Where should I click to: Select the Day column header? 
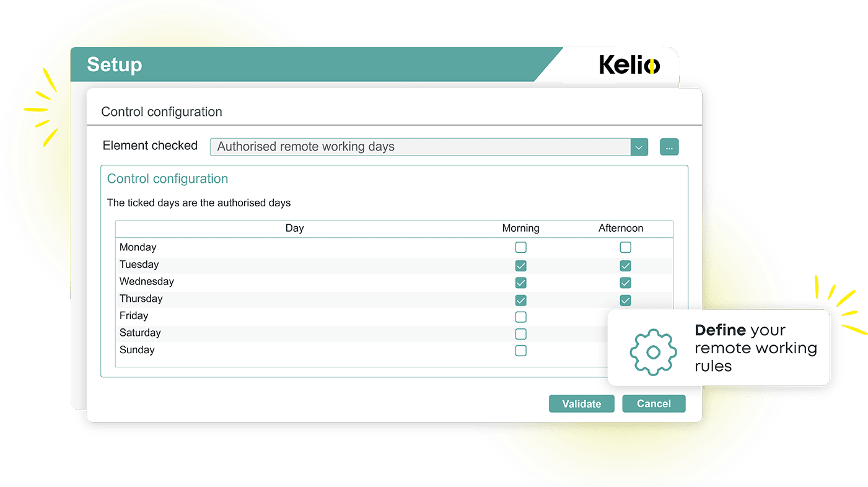click(x=294, y=228)
